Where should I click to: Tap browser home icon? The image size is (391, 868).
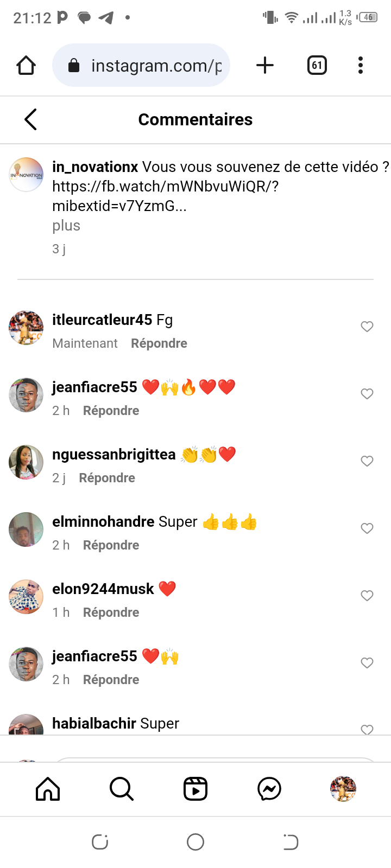point(26,66)
